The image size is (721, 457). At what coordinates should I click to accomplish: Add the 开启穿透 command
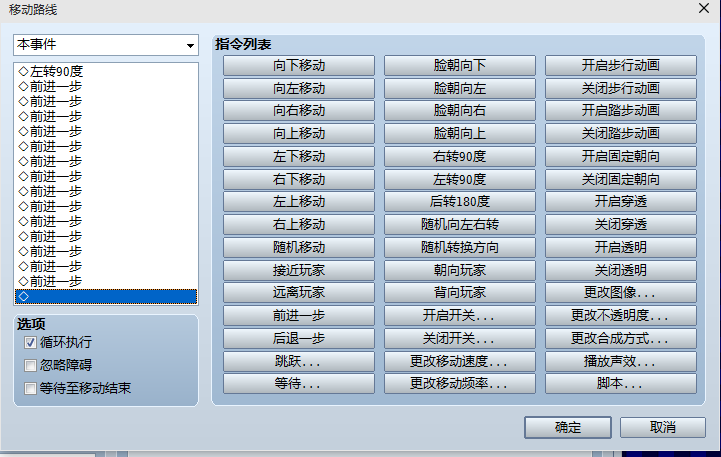tap(621, 201)
